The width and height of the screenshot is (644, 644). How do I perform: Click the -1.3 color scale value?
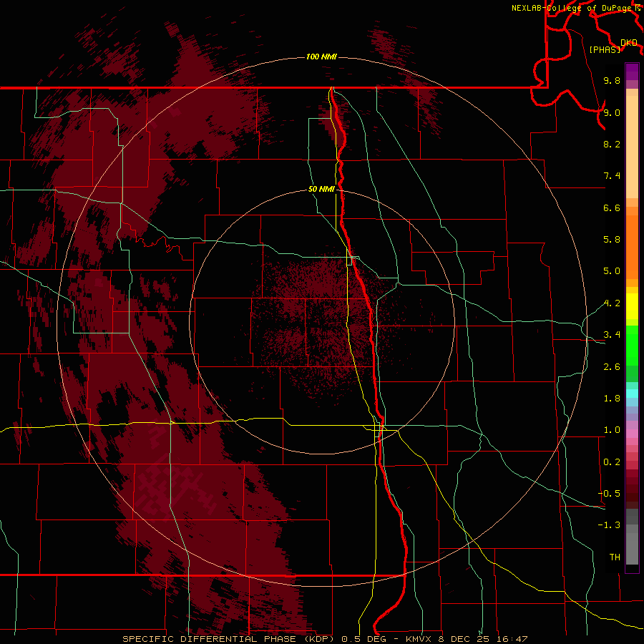click(609, 525)
